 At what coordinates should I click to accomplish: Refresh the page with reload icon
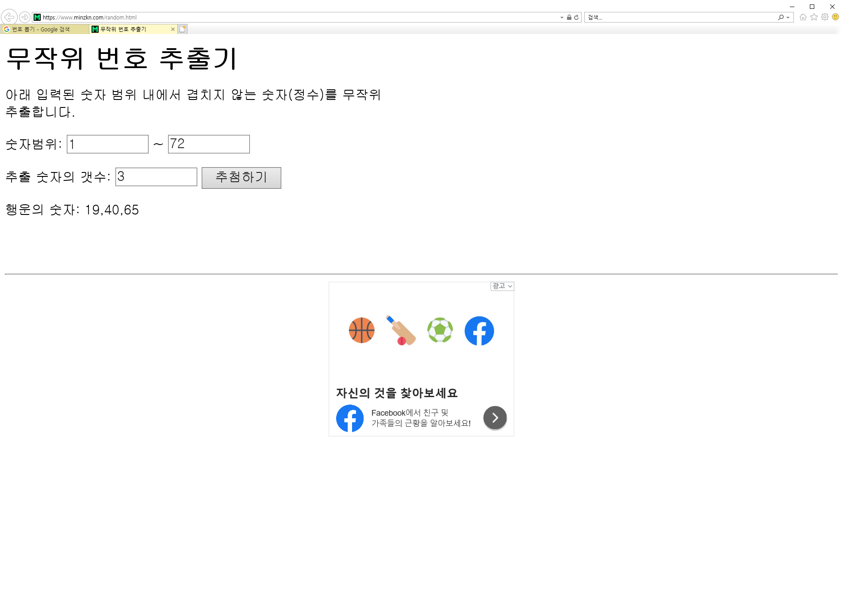click(576, 17)
